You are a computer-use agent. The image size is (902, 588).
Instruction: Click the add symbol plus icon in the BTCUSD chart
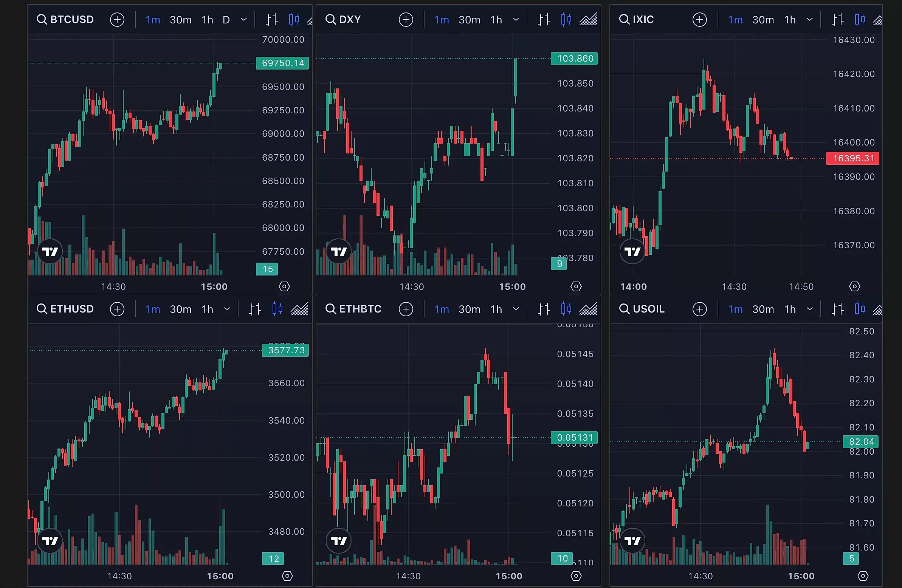pyautogui.click(x=117, y=19)
